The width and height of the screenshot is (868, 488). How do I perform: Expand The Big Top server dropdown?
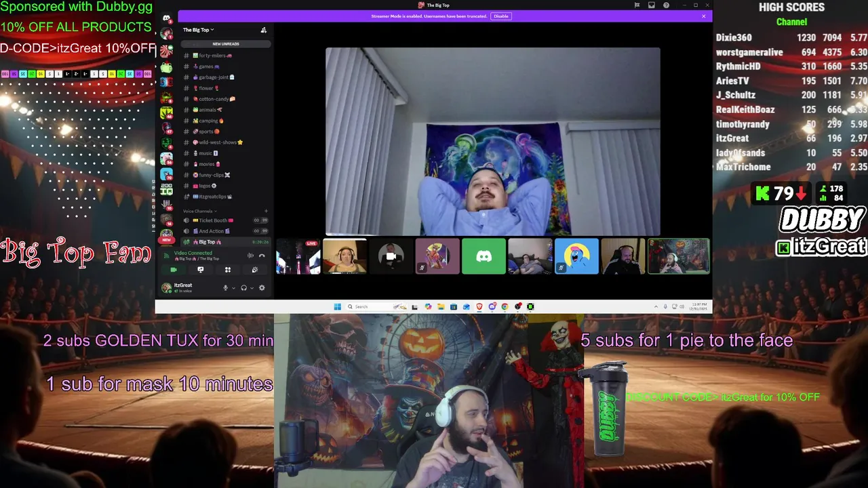pos(198,30)
